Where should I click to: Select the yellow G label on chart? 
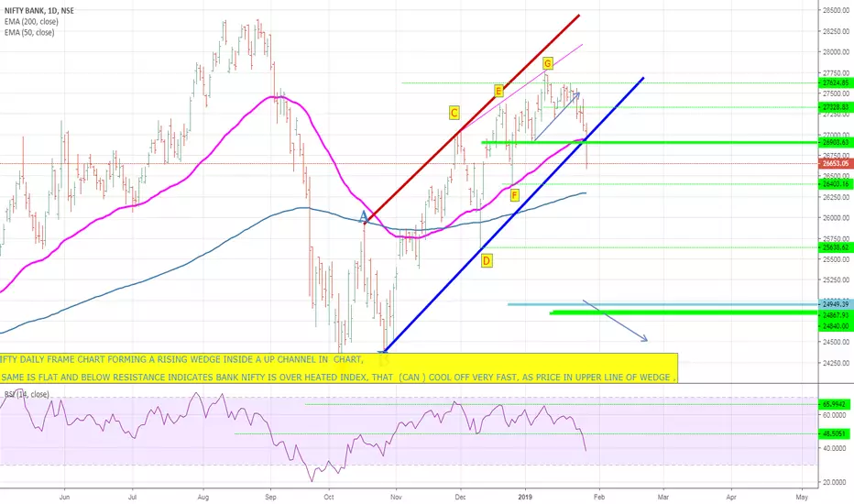click(x=547, y=64)
